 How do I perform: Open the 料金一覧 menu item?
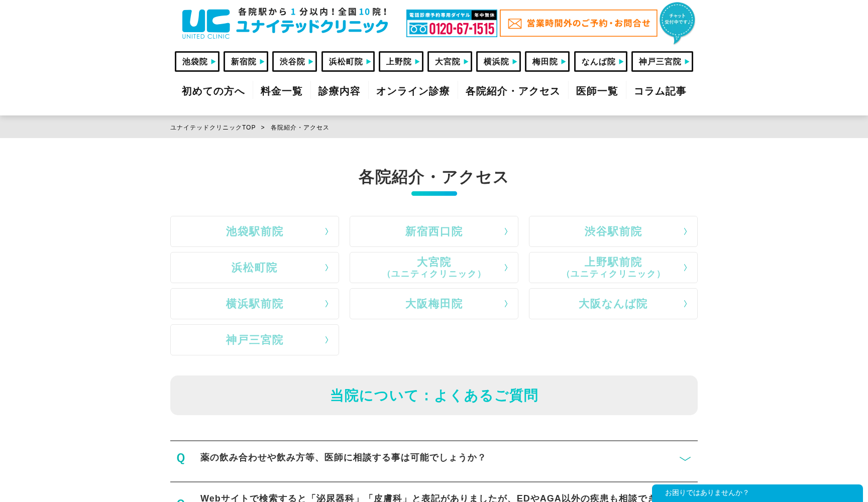coord(281,91)
